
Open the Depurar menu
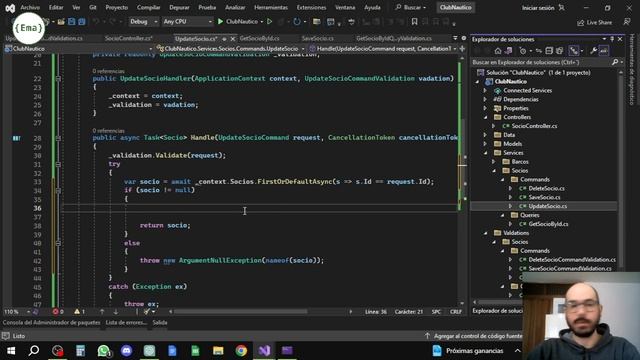point(179,8)
